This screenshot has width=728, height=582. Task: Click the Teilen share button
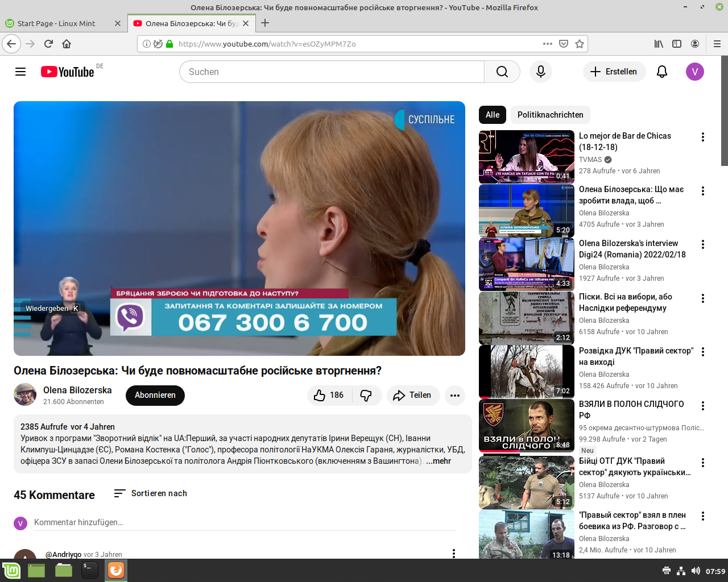(x=413, y=395)
